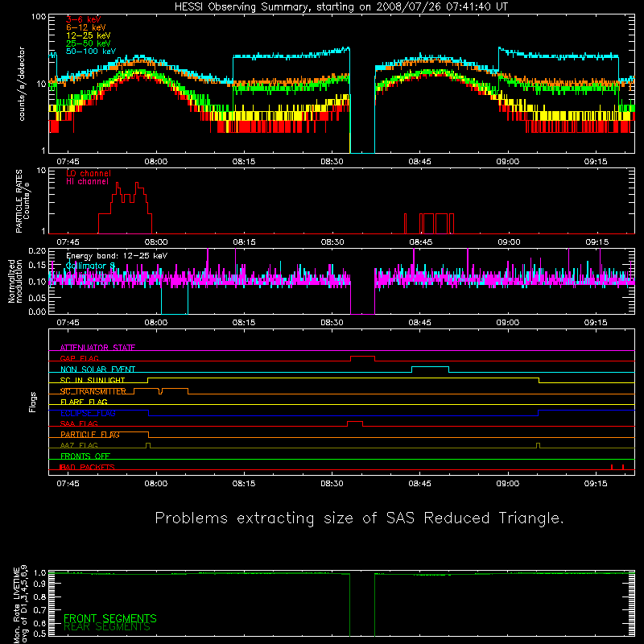Viewport: 644px width, 644px height.
Task: Select the FLARE_FLAG label
Action: coord(84,402)
